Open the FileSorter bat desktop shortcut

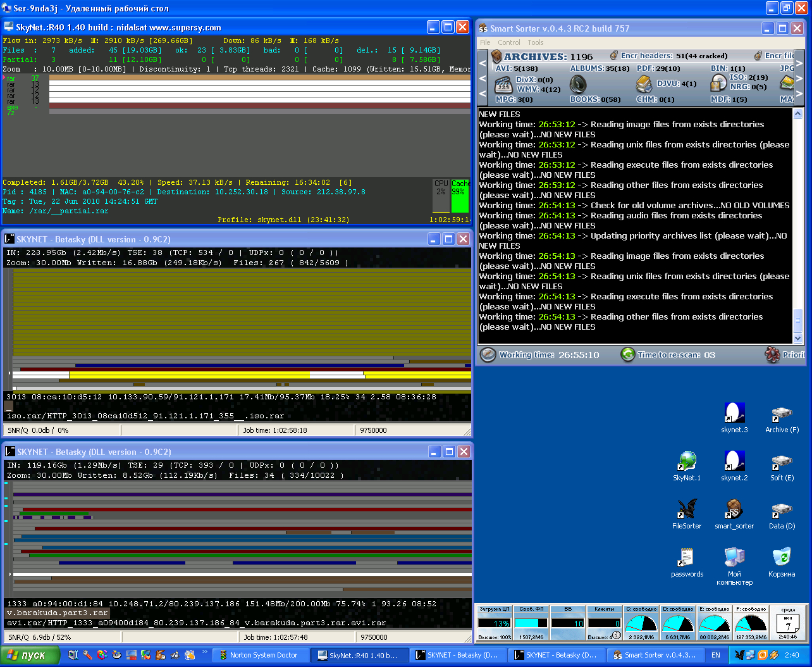pyautogui.click(x=687, y=509)
